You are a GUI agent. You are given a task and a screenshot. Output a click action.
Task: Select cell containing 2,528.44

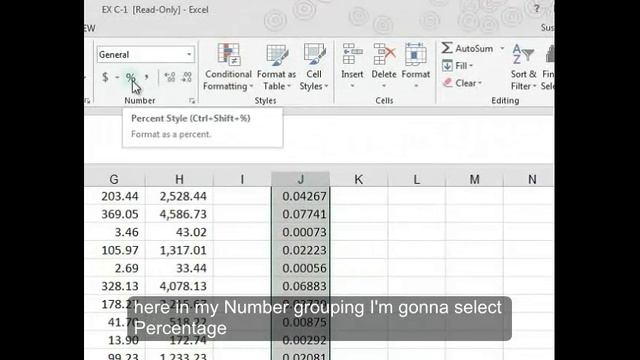coord(179,196)
